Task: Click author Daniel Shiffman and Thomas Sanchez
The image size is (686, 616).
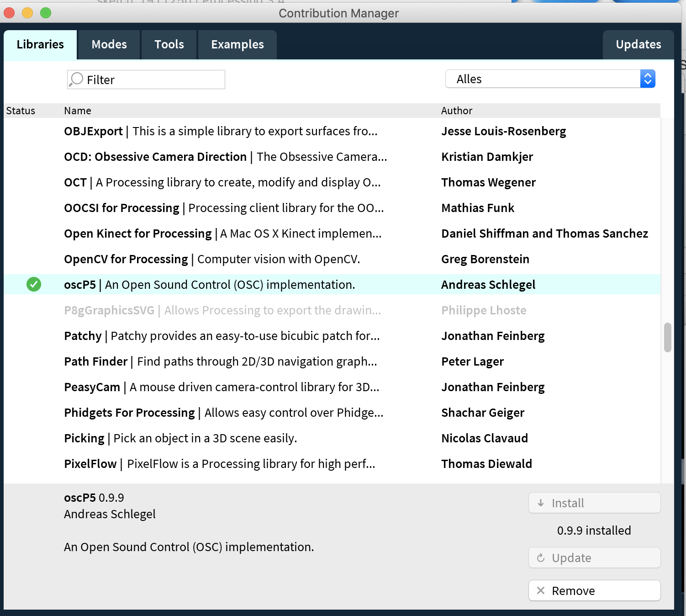Action: pos(545,234)
